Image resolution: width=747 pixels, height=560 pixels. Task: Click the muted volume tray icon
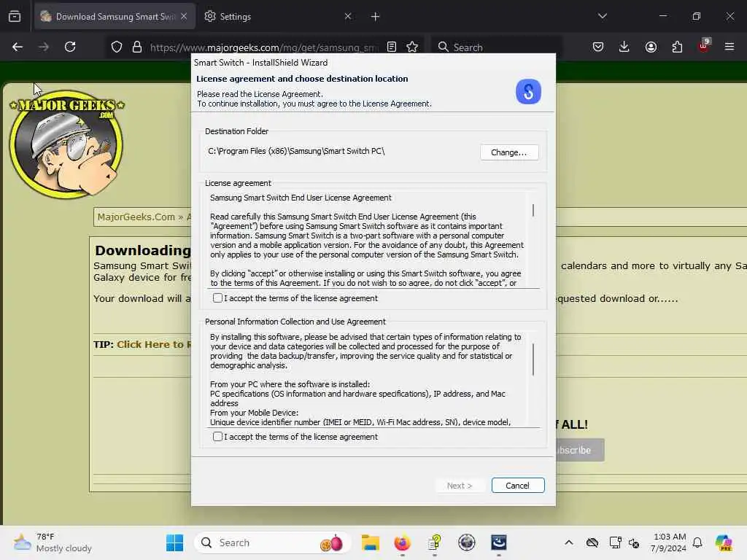pyautogui.click(x=634, y=542)
